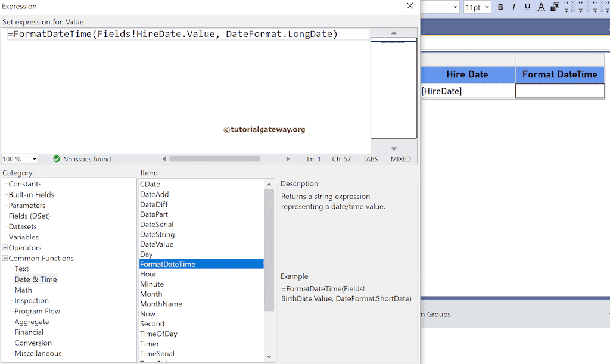The width and height of the screenshot is (610, 364).
Task: Click the Hire Date column header
Action: tap(468, 74)
